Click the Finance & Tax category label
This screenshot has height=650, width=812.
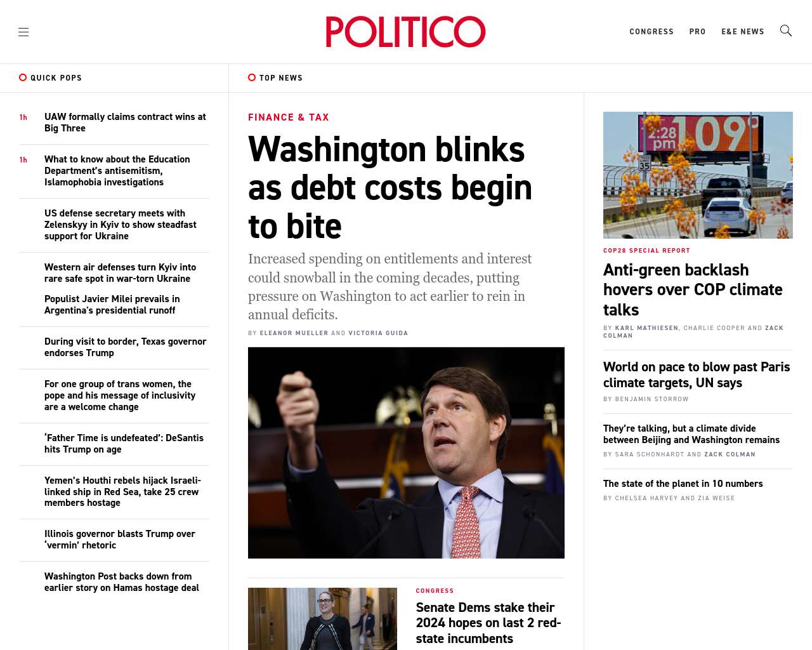tap(289, 117)
